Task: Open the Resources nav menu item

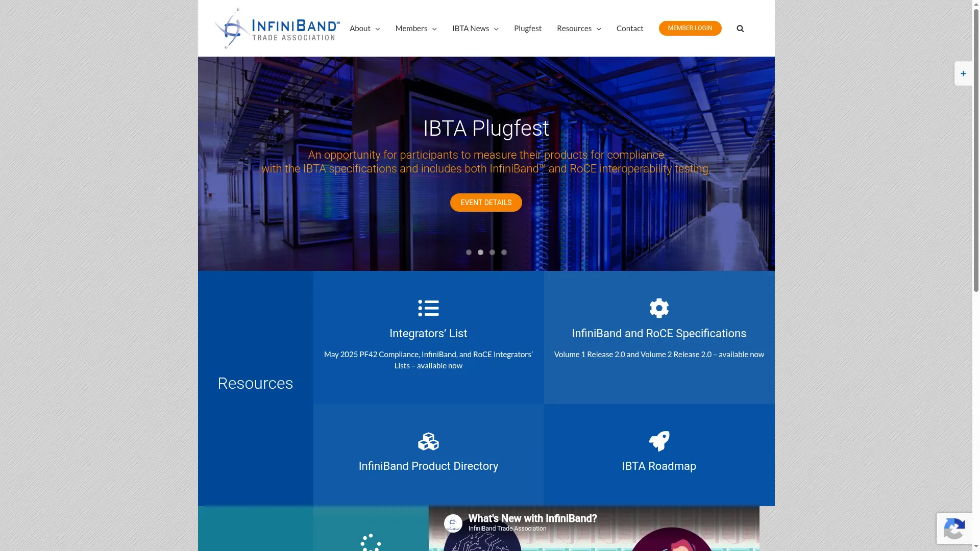Action: tap(574, 29)
